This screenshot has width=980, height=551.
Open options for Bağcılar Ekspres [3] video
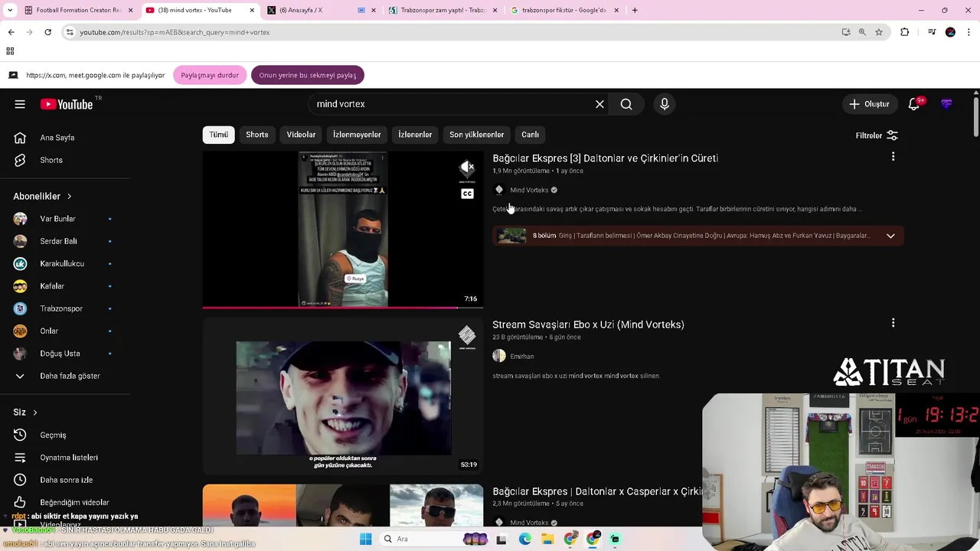tap(893, 157)
